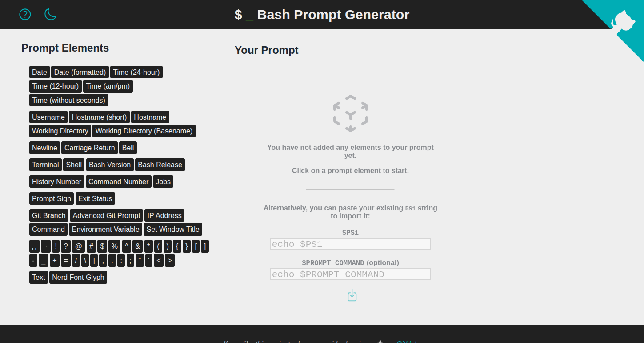
Task: Open the help question mark icon
Action: pyautogui.click(x=25, y=14)
